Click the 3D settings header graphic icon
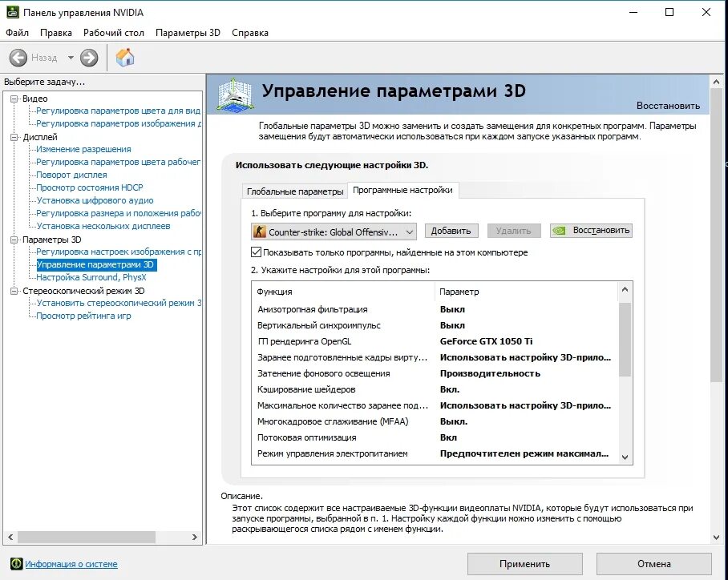728x580 pixels. (236, 95)
